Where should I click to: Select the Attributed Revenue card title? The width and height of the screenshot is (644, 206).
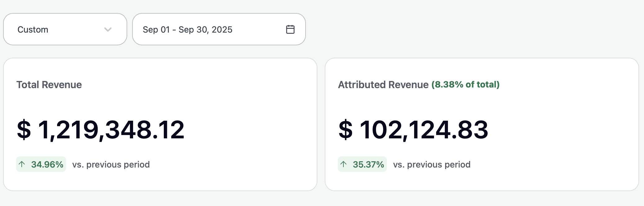tap(383, 85)
